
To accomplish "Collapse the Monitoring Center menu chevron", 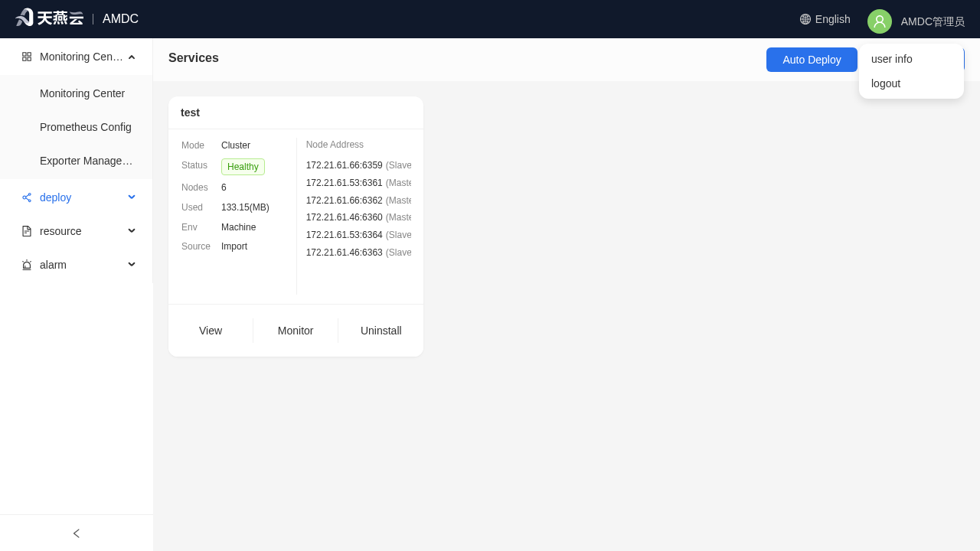I will tap(132, 57).
